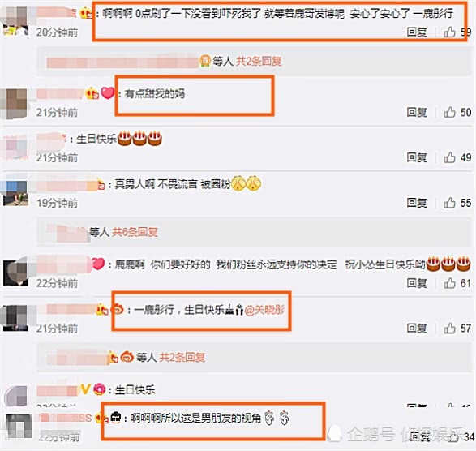Viewport: 476px width, 451px height.
Task: Expand the 共6条回复 replies
Action: 135,232
